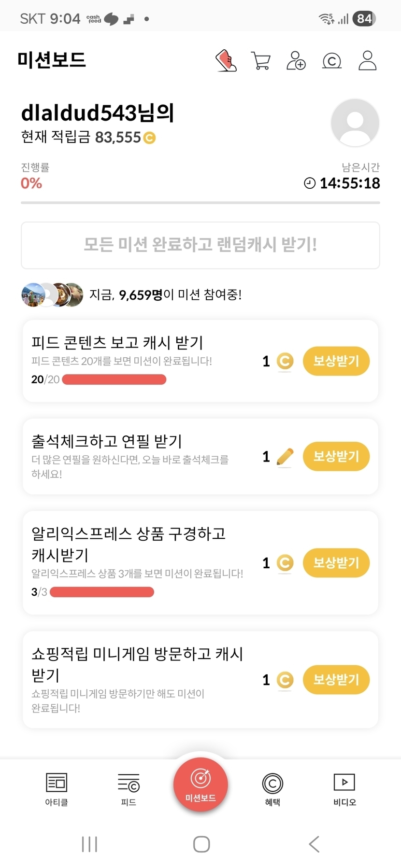Switch to the 비디오 tab
This screenshot has width=401, height=868.
pyautogui.click(x=344, y=789)
